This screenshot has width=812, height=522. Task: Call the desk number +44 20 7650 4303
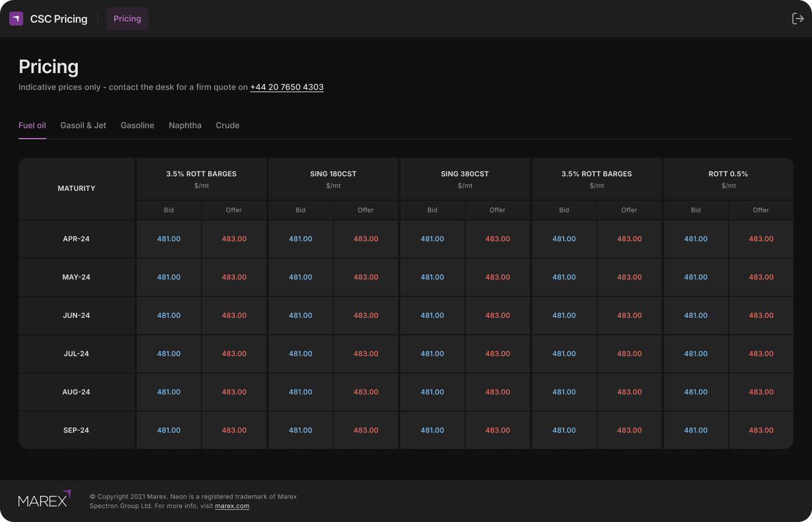click(x=287, y=87)
